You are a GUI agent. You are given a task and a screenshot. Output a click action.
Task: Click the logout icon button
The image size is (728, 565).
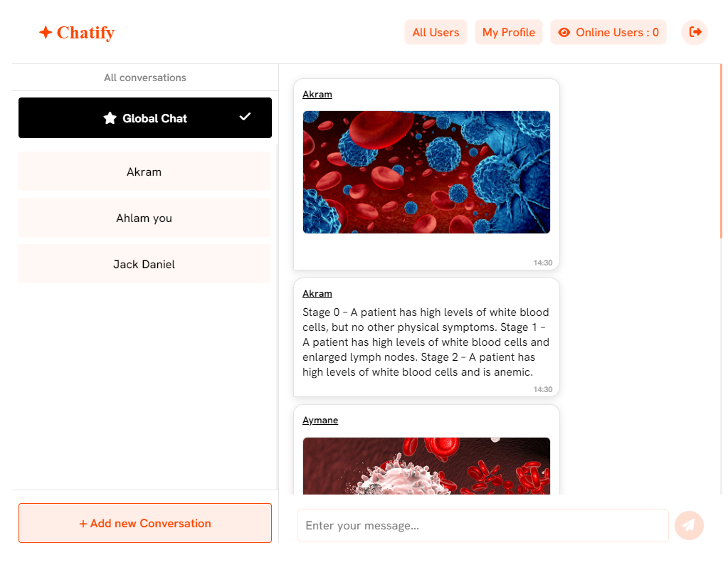(695, 32)
